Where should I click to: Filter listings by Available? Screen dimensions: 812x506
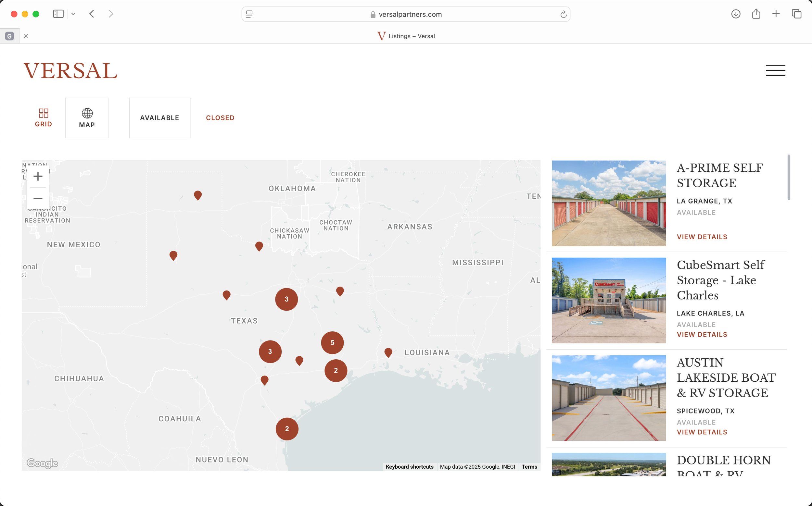point(159,118)
